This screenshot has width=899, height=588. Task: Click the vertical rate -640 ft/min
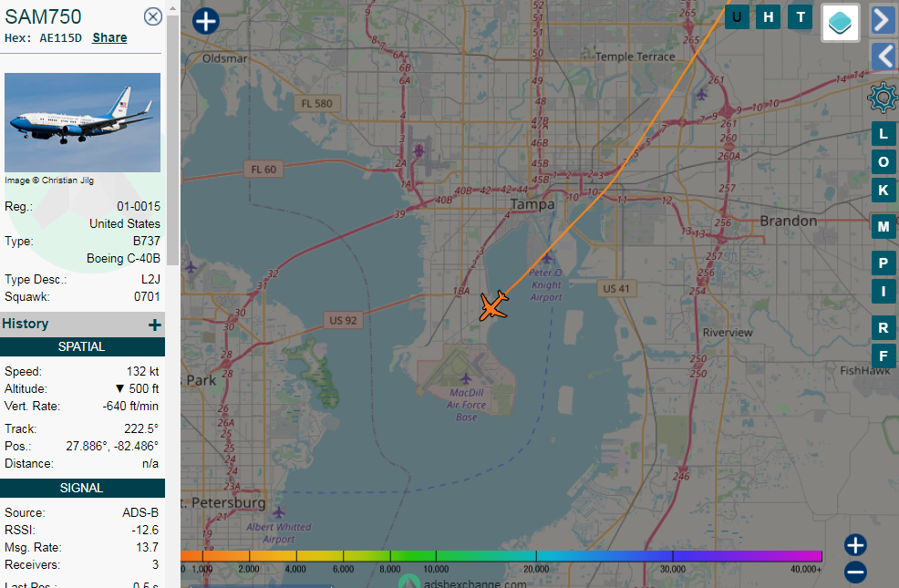point(130,406)
